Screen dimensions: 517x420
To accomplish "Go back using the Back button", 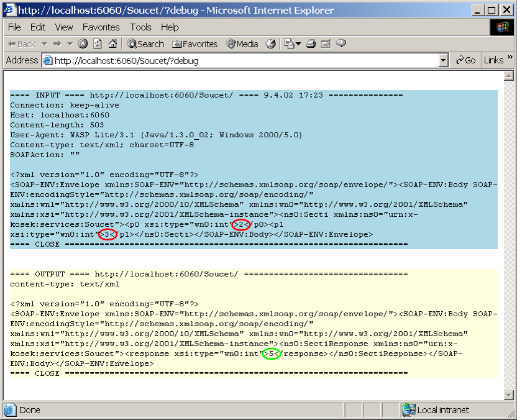I will pyautogui.click(x=21, y=44).
